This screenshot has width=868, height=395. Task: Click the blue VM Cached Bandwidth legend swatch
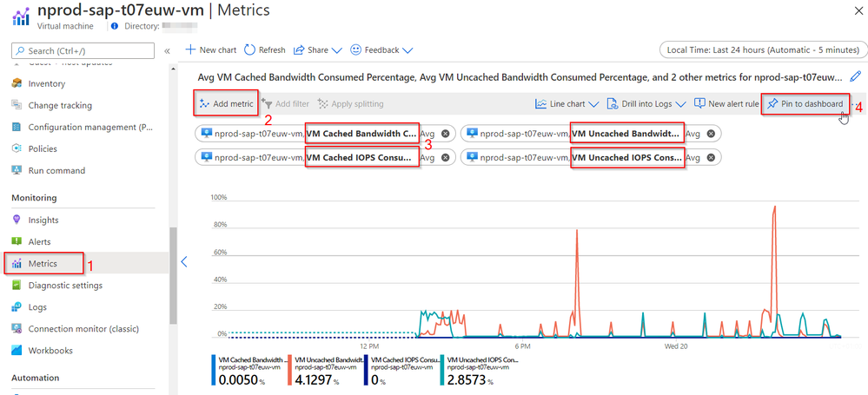(213, 370)
